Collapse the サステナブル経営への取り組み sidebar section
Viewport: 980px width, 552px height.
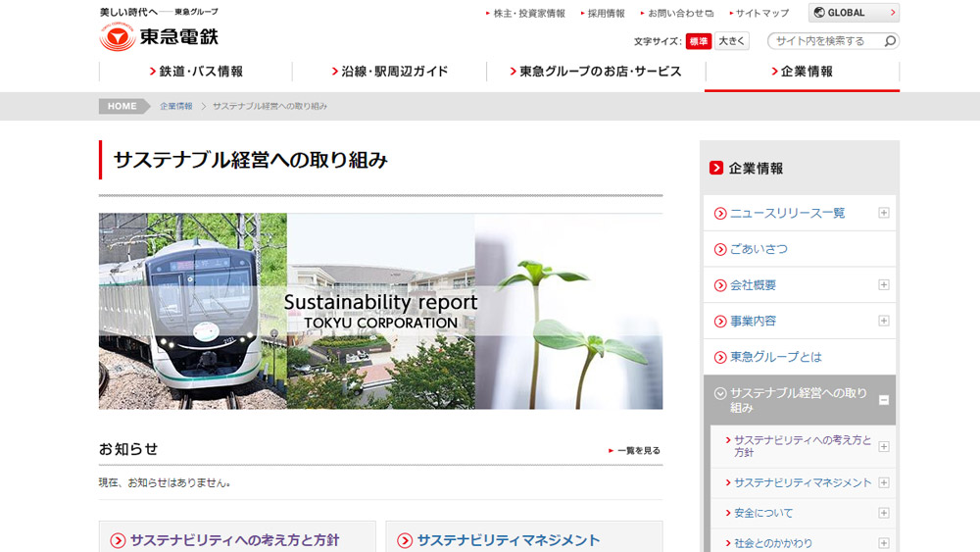point(884,400)
